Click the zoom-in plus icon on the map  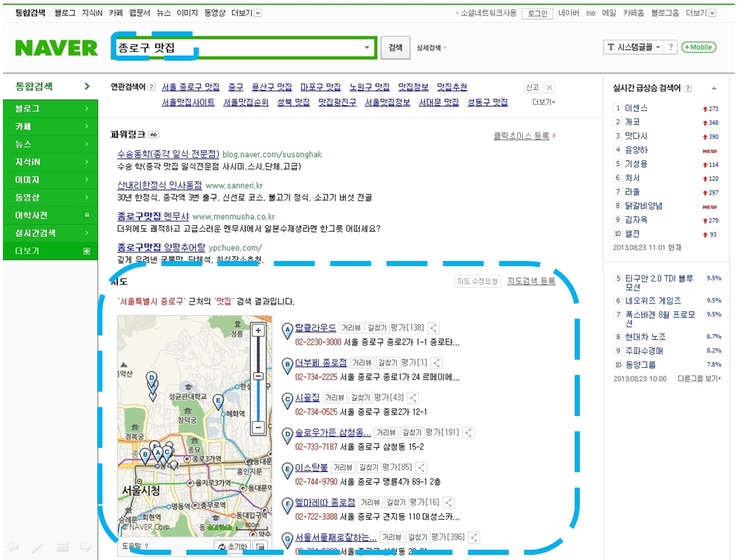click(x=258, y=330)
